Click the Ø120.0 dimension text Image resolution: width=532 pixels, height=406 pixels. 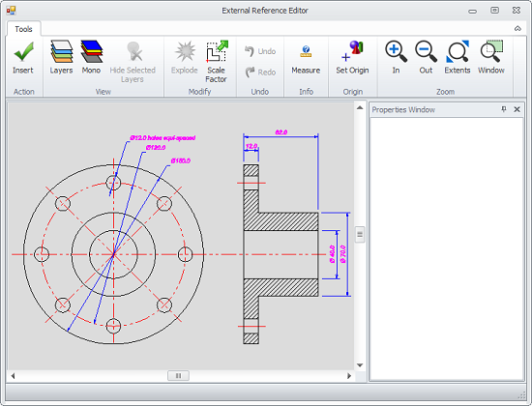(x=156, y=148)
